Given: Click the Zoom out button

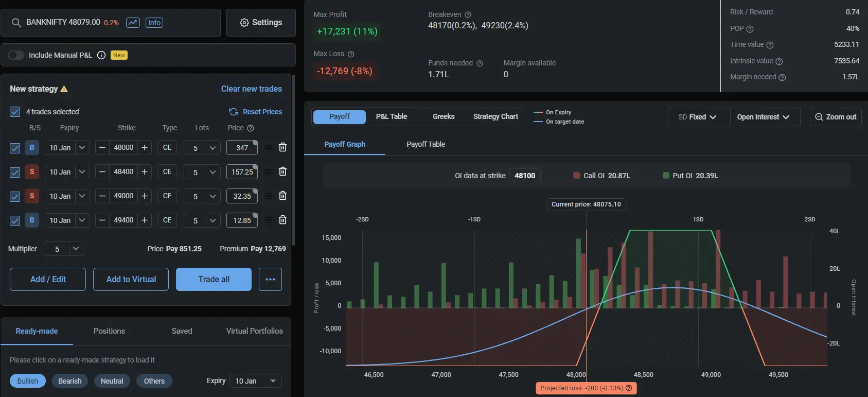Looking at the screenshot, I should coord(836,117).
